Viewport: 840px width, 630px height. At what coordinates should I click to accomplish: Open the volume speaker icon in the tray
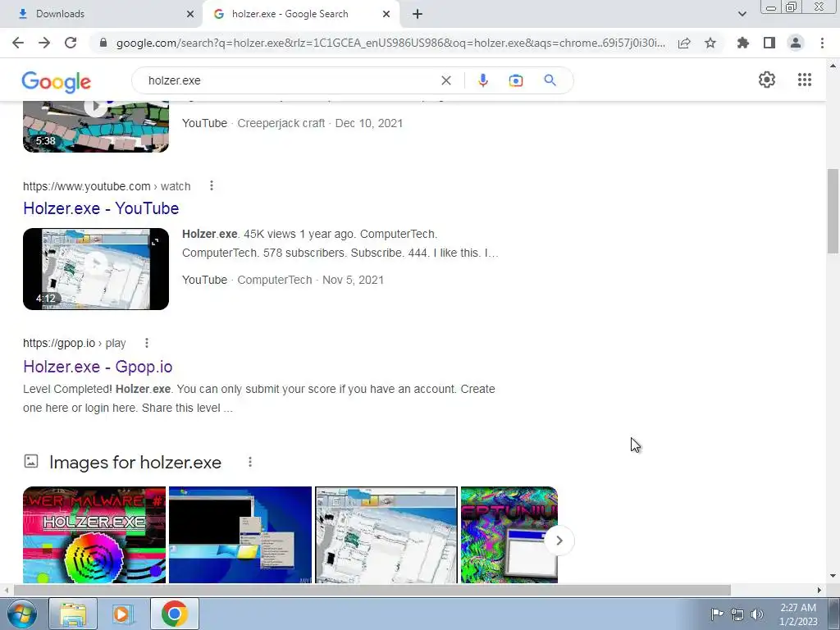pyautogui.click(x=757, y=614)
